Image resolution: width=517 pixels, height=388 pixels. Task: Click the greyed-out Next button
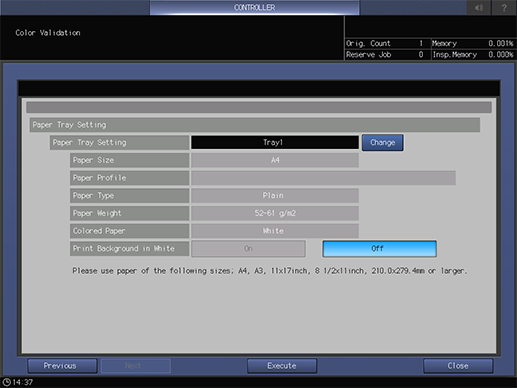(136, 366)
